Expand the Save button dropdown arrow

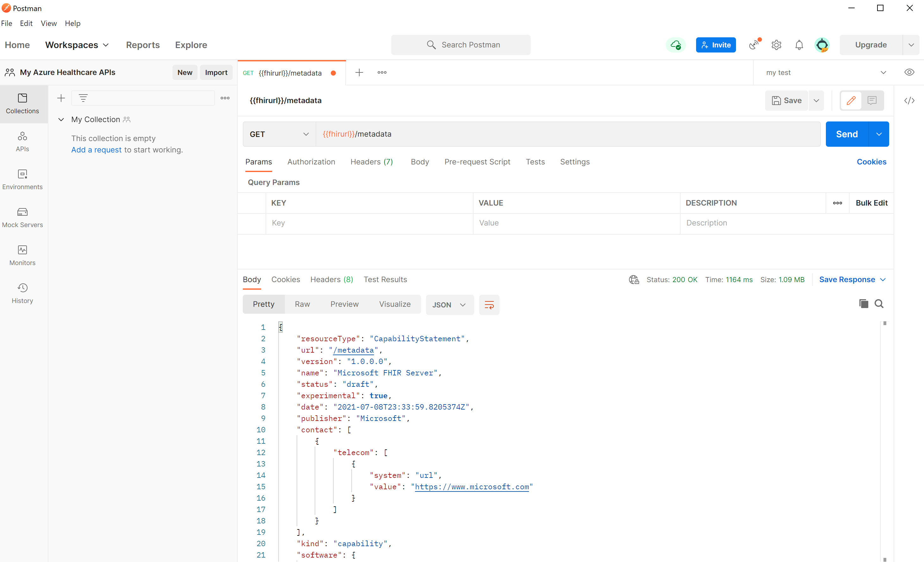(x=816, y=100)
